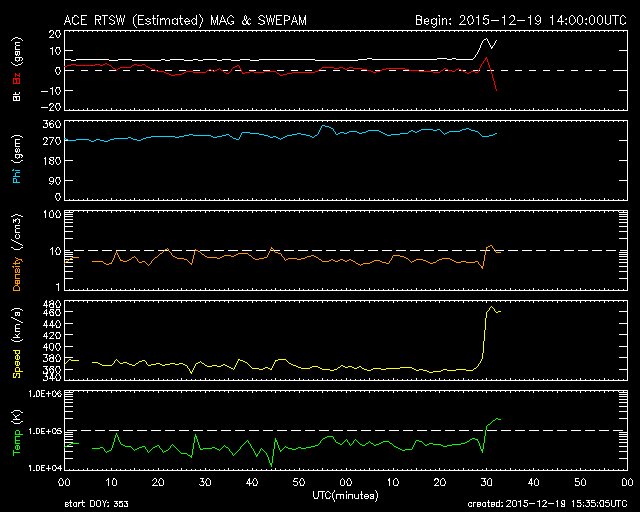Select the '90' tick on the Phi axis
This screenshot has height=512, width=640.
coord(55,180)
